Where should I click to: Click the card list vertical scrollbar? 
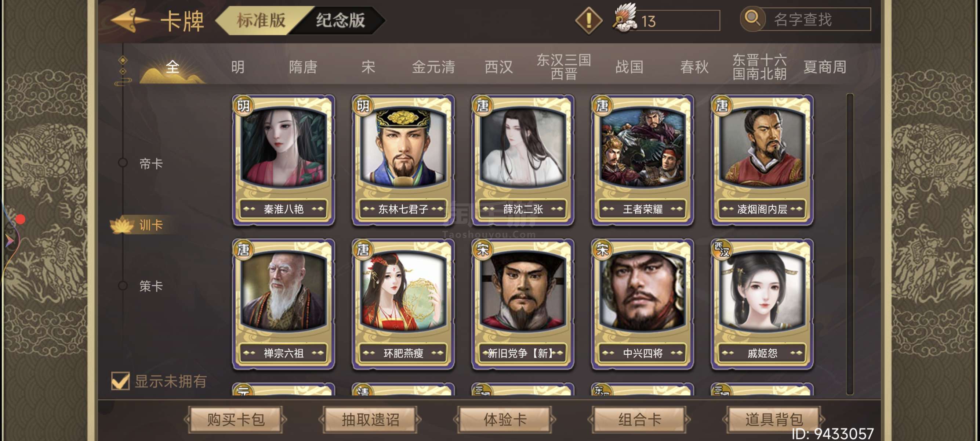point(849,244)
